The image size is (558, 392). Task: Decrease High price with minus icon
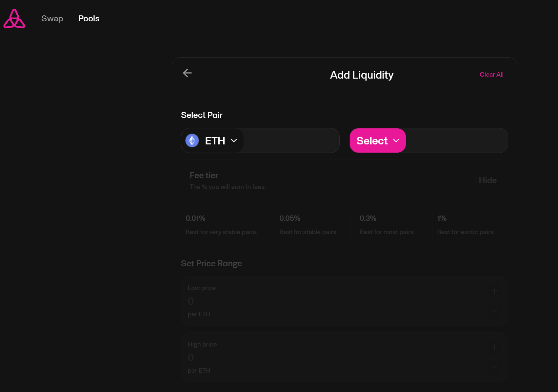[x=495, y=367]
